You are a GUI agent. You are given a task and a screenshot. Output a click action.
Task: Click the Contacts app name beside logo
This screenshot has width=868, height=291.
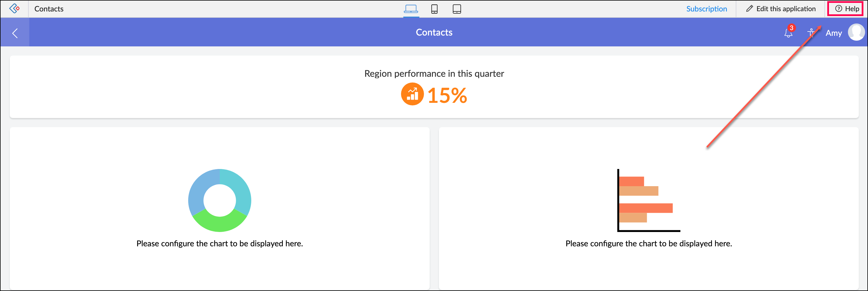click(49, 9)
